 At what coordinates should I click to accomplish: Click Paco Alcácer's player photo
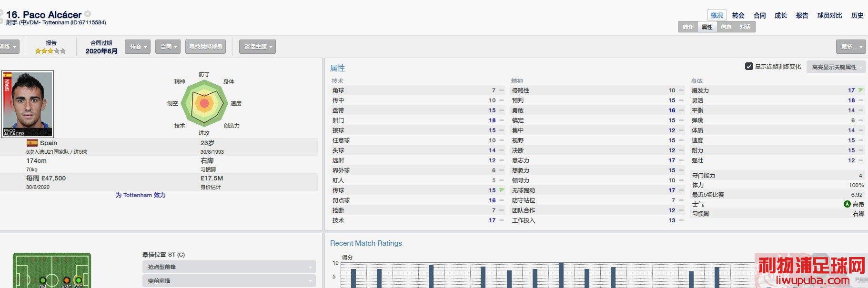[28, 104]
